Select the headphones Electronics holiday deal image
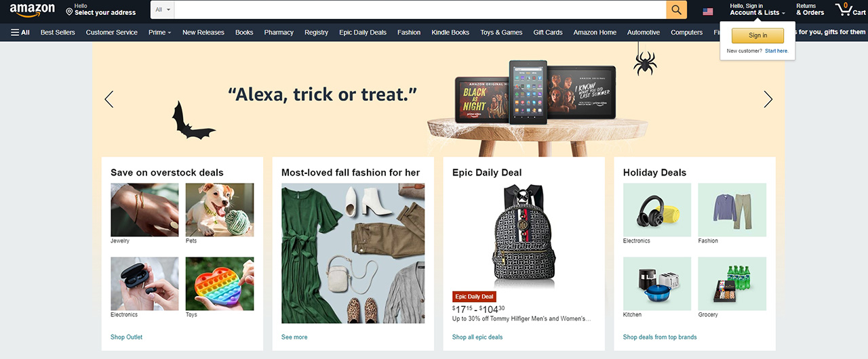Screen dimensions: 868x359 pyautogui.click(x=657, y=209)
